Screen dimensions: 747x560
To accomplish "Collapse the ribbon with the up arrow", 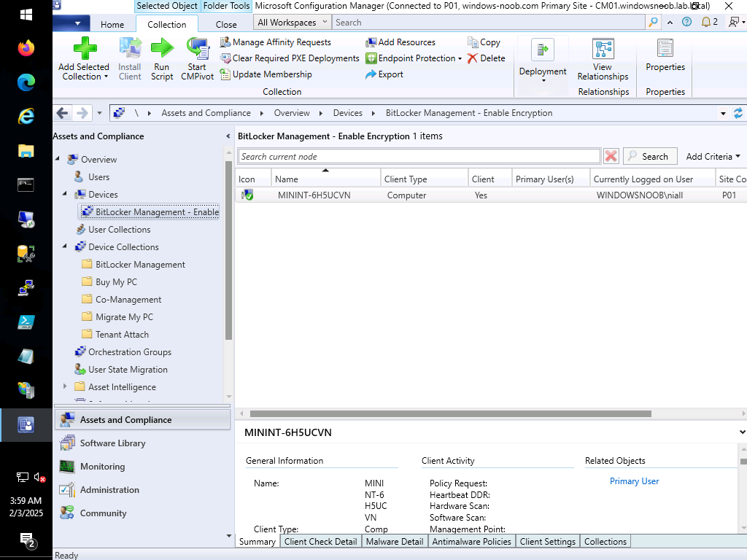I will tap(670, 23).
